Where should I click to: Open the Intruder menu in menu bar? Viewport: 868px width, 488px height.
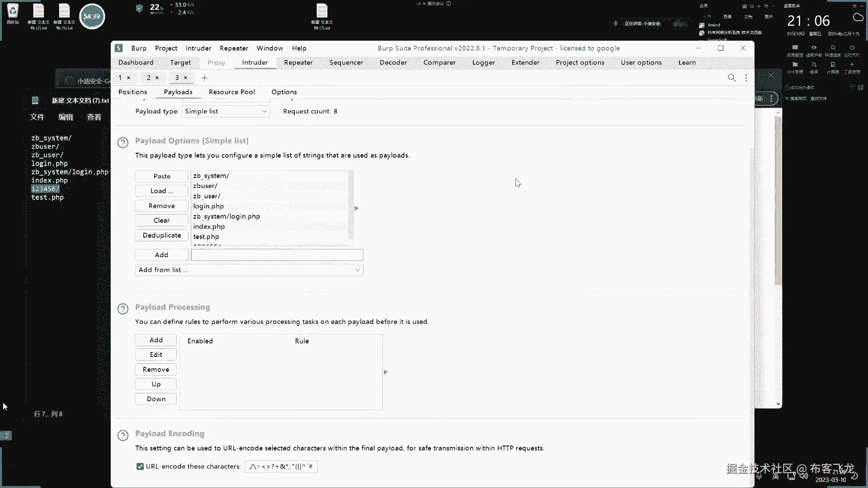click(198, 48)
